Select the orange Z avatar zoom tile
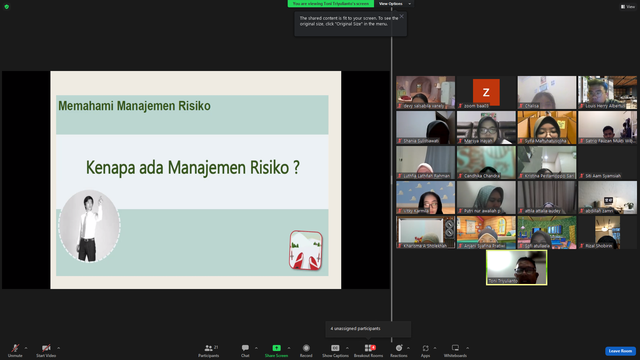Viewport: 640px width, 360px height. 486,92
